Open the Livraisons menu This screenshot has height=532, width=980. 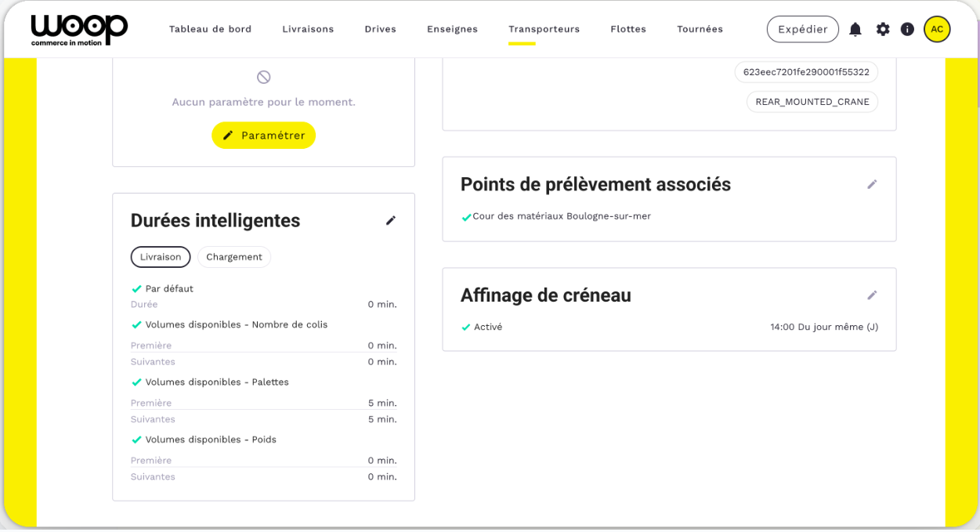click(x=308, y=30)
